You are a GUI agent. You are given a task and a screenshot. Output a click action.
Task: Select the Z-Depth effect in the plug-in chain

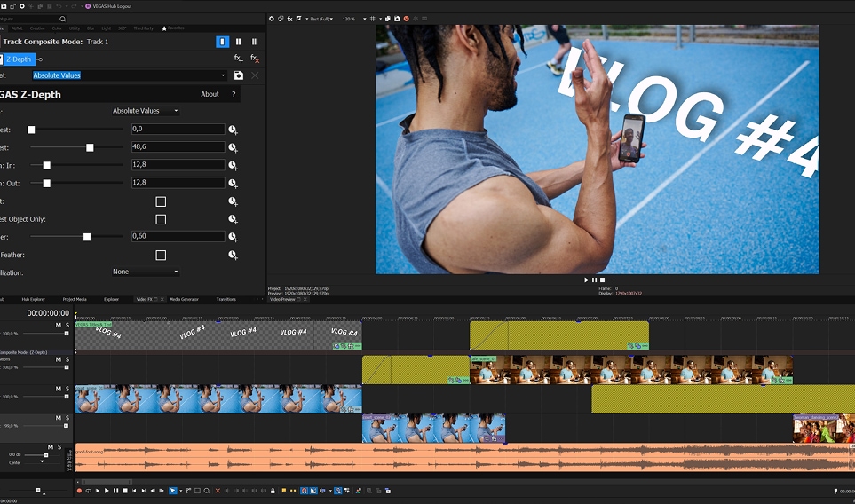19,59
